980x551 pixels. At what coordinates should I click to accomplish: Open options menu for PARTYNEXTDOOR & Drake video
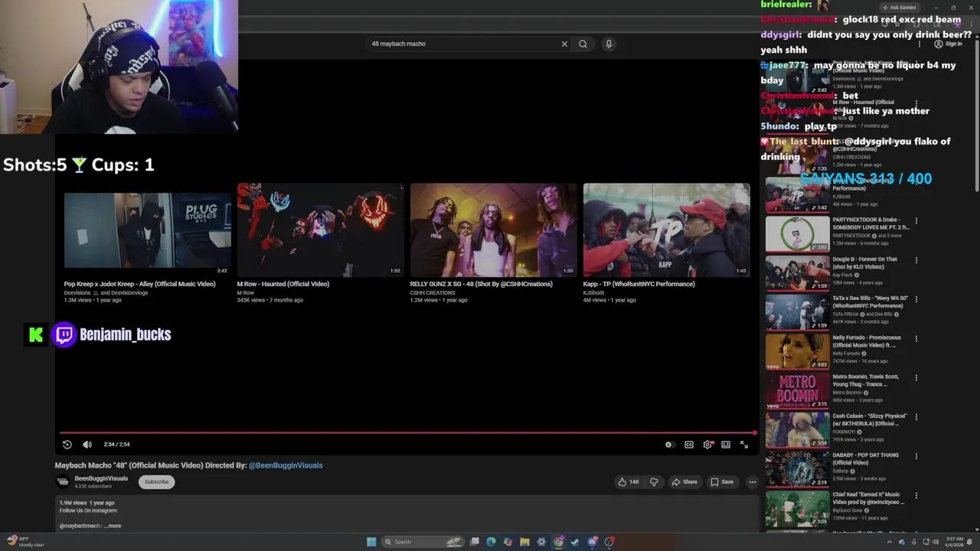(x=916, y=221)
